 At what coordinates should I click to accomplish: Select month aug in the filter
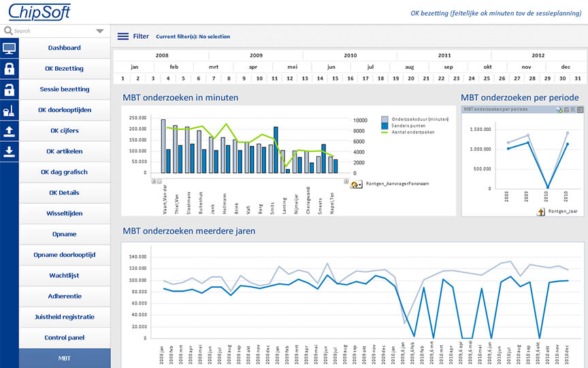pyautogui.click(x=410, y=67)
